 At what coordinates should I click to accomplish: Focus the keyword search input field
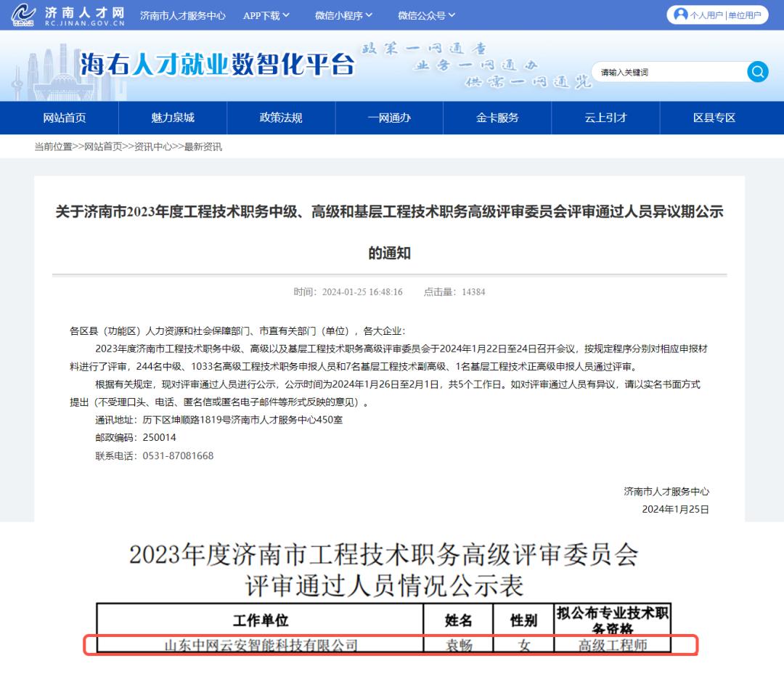coord(668,72)
